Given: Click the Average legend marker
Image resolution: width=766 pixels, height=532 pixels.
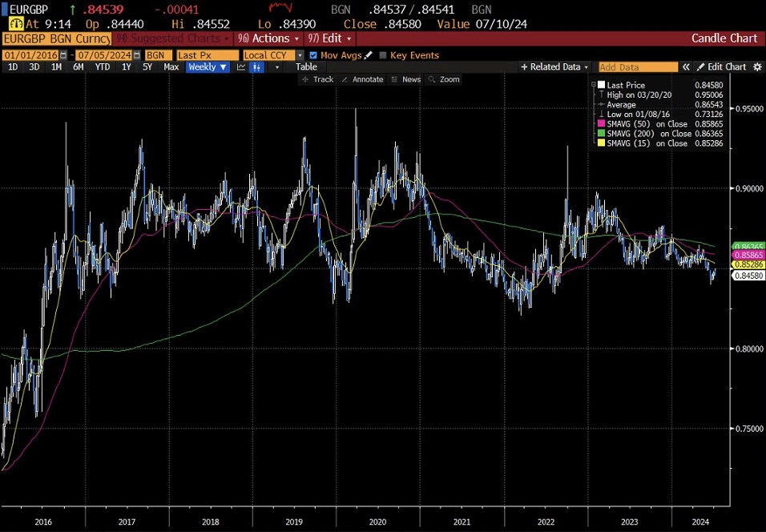Looking at the screenshot, I should [602, 104].
